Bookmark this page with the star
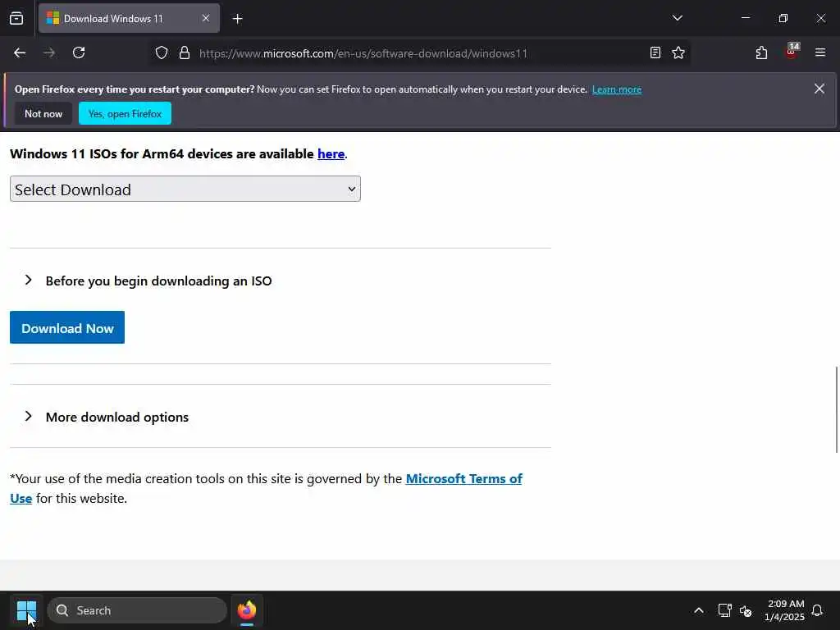 point(678,53)
